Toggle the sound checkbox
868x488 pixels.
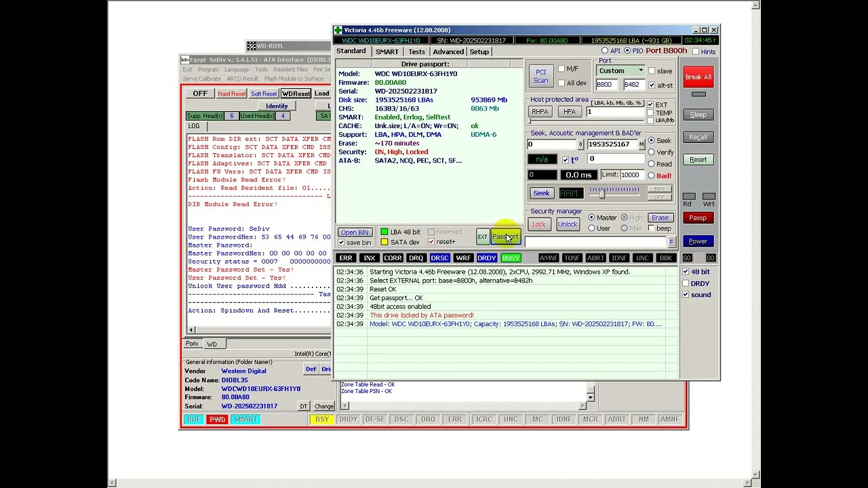click(686, 295)
